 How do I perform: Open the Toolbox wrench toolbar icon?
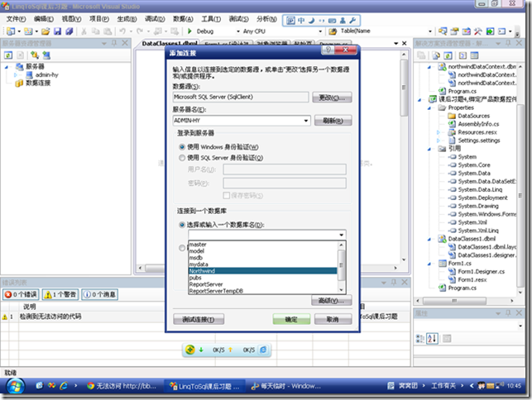pyautogui.click(x=478, y=31)
